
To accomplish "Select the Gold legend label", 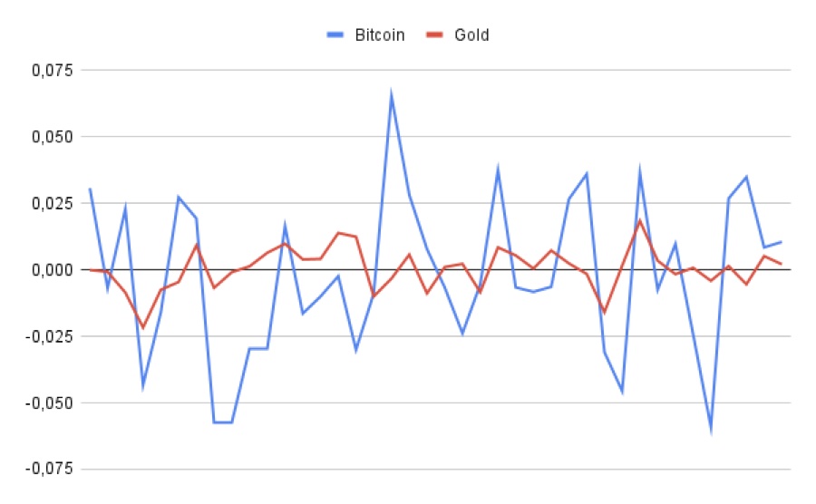I will tap(471, 35).
